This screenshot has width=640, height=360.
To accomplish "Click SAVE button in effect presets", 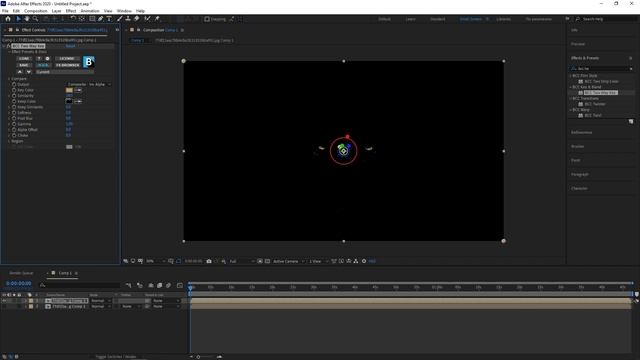I will tap(24, 65).
